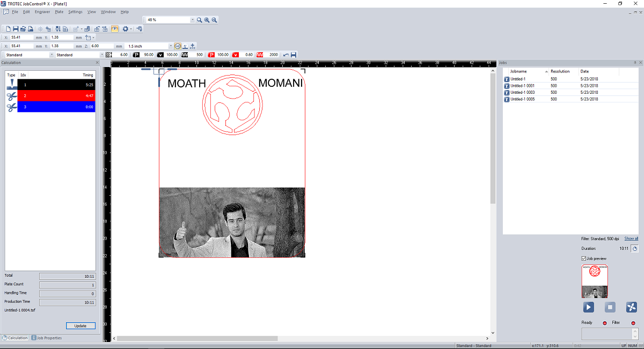The image size is (644, 349).
Task: Open the Edit menu
Action: [x=26, y=12]
